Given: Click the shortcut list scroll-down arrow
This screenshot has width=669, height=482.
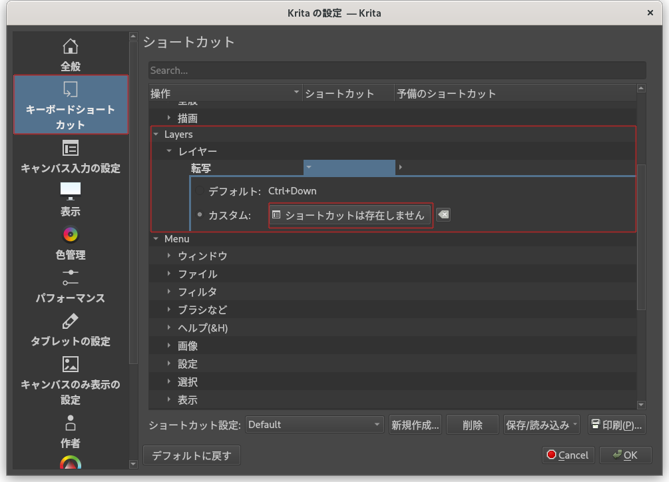Looking at the screenshot, I should point(641,404).
